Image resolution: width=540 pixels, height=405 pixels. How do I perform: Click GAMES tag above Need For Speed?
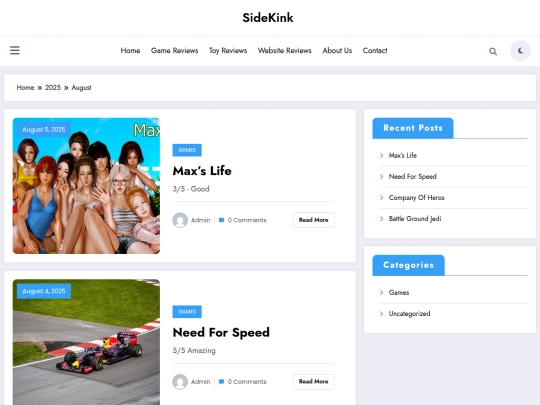(187, 312)
